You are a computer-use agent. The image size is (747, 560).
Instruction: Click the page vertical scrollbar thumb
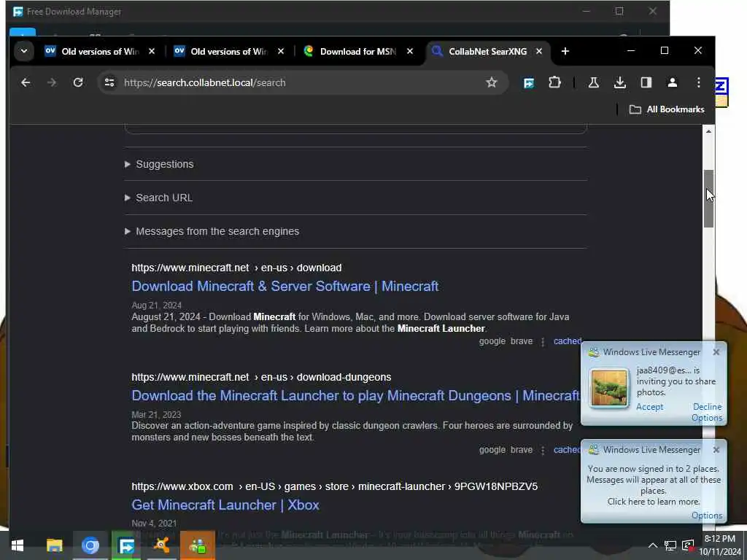[x=709, y=198]
